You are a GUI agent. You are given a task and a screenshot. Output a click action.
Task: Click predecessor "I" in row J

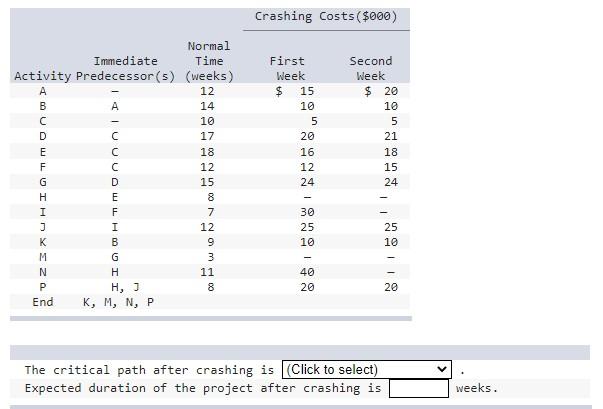(115, 227)
